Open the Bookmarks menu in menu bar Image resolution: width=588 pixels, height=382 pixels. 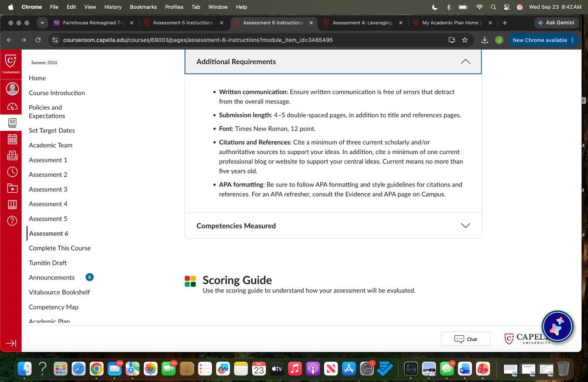(143, 7)
